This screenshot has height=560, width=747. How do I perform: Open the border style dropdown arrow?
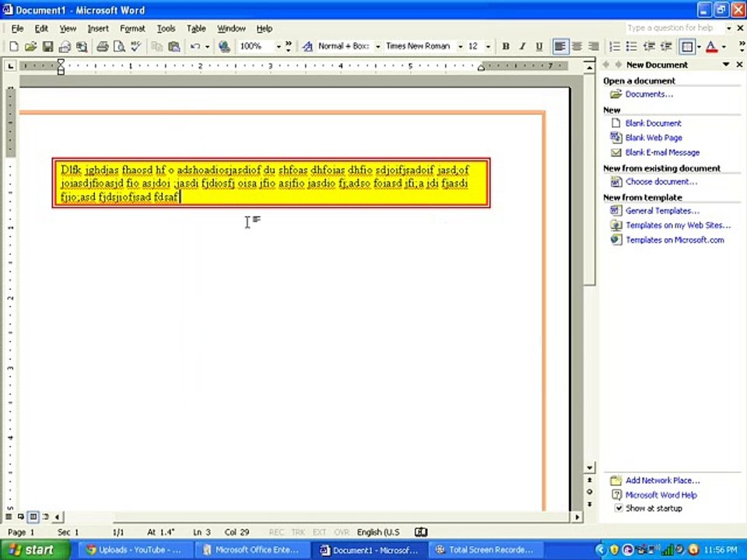point(699,47)
